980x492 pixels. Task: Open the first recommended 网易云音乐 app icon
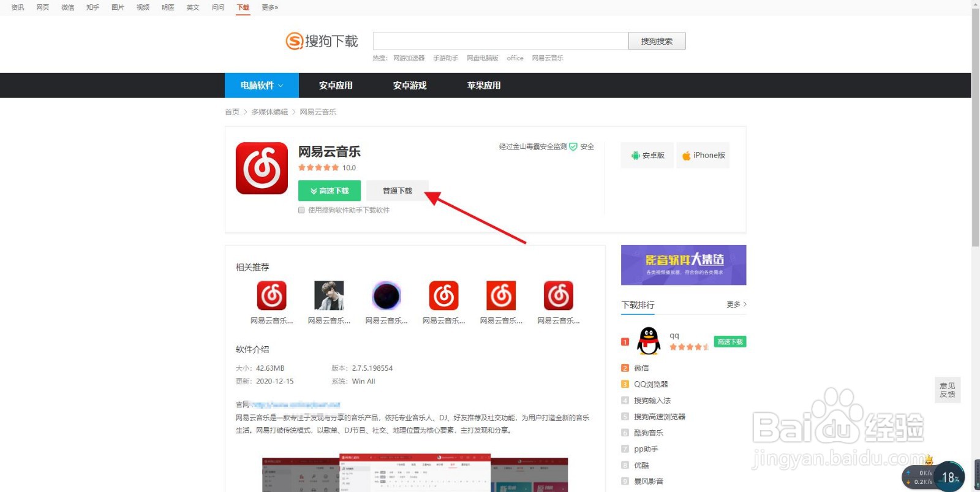271,296
